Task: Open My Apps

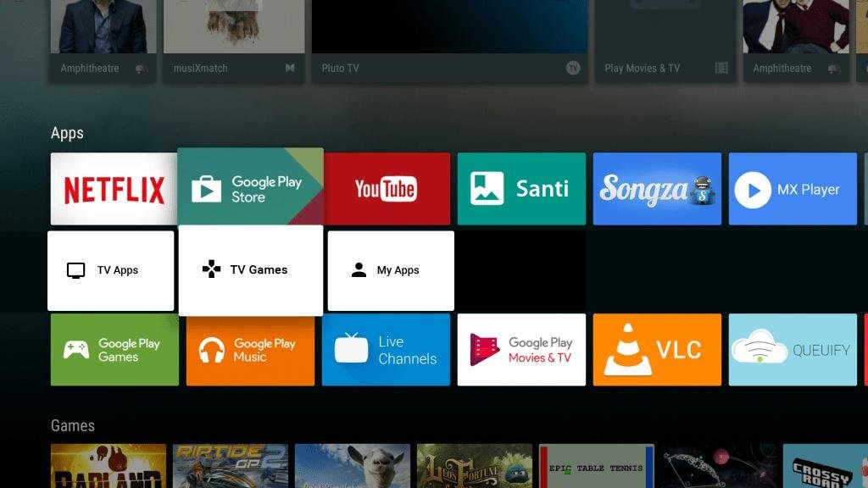Action: coord(389,269)
